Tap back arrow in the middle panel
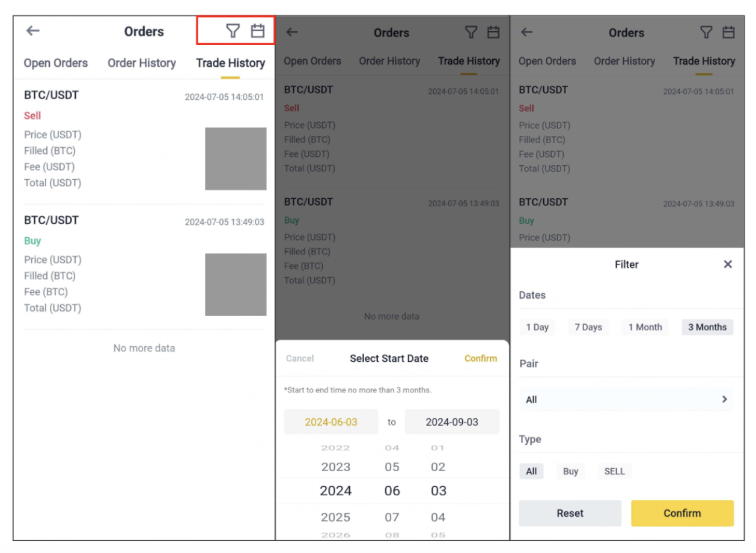The image size is (756, 553). tap(292, 32)
